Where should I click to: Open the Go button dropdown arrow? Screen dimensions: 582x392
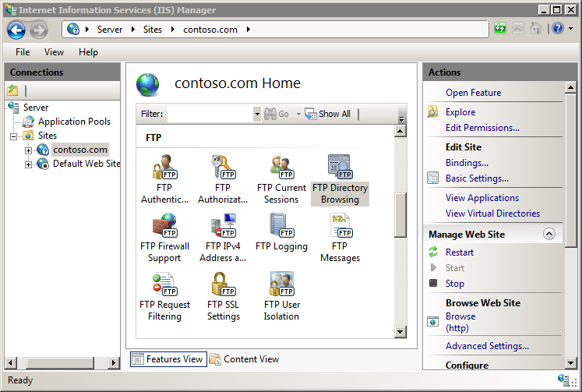coord(298,114)
